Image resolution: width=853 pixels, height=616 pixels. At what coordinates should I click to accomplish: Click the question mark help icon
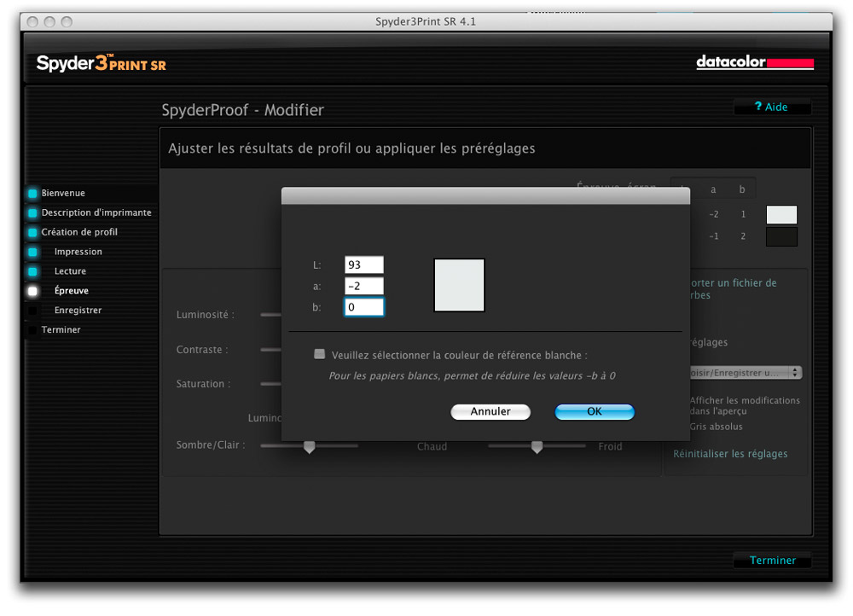click(757, 106)
